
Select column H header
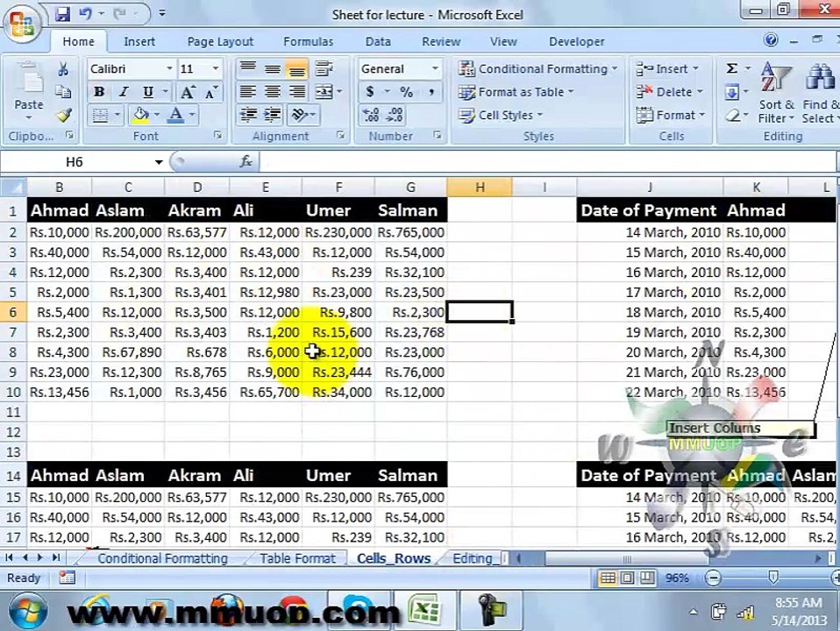coord(480,187)
